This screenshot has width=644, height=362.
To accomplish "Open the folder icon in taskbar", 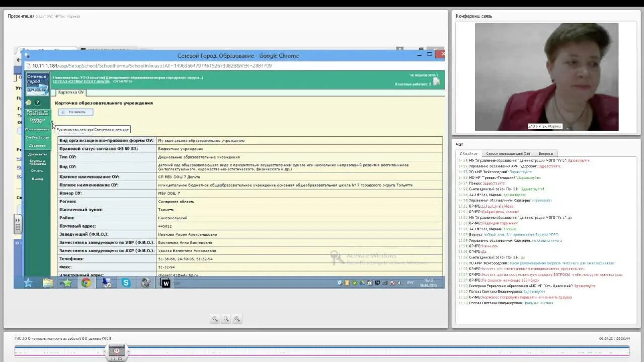I will (x=48, y=283).
